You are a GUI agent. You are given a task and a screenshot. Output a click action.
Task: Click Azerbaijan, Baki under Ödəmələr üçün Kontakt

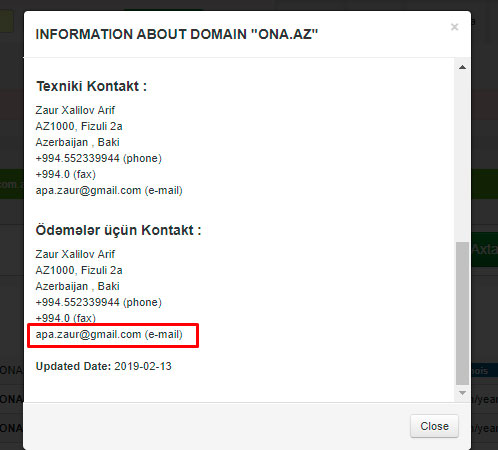pos(77,286)
